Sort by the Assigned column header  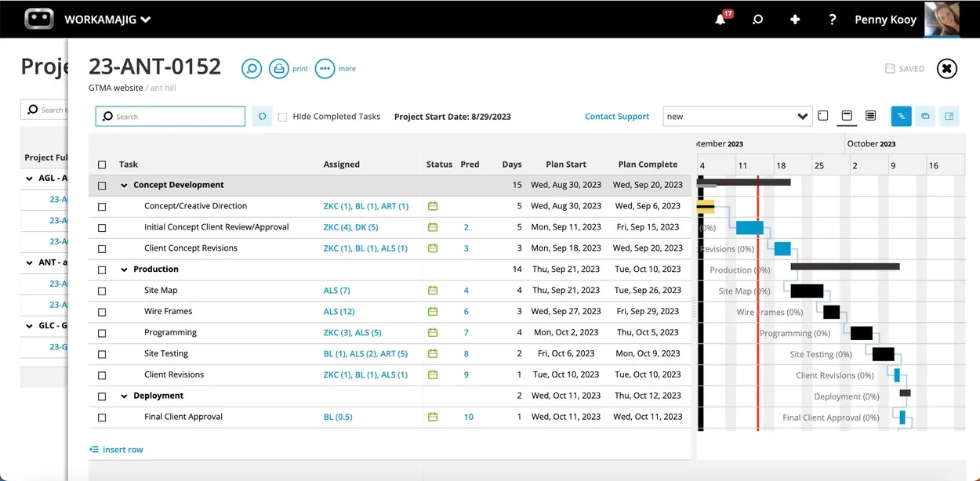point(342,165)
